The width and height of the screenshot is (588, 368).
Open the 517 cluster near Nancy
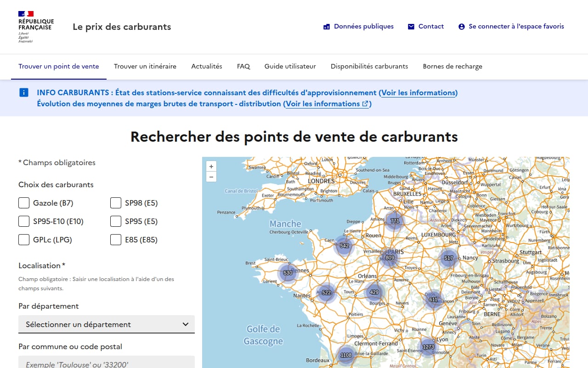coord(449,258)
